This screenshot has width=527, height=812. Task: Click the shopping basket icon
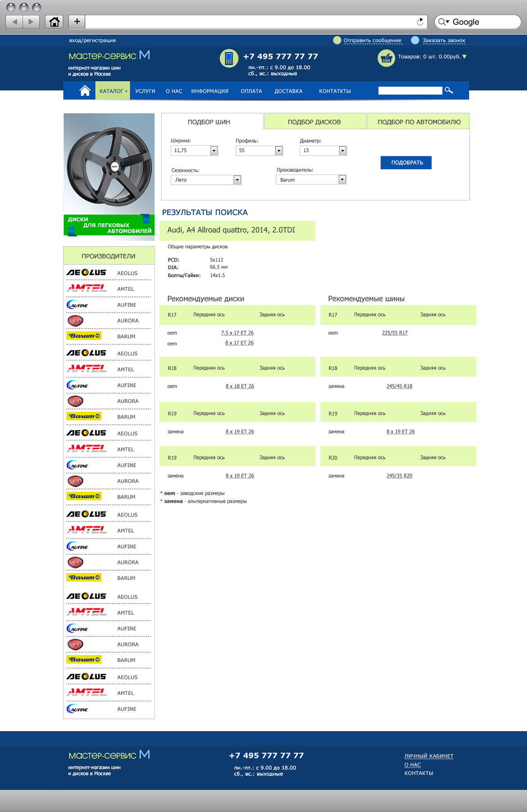(x=386, y=58)
